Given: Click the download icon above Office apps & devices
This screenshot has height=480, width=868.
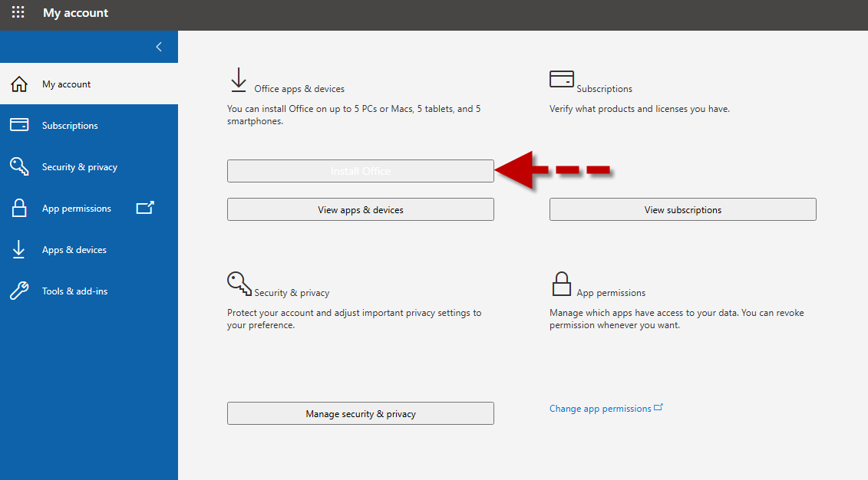Looking at the screenshot, I should pyautogui.click(x=239, y=81).
